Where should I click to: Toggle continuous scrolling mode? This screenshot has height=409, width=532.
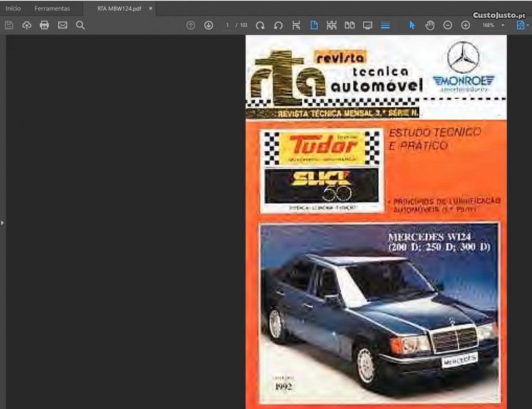(x=385, y=25)
